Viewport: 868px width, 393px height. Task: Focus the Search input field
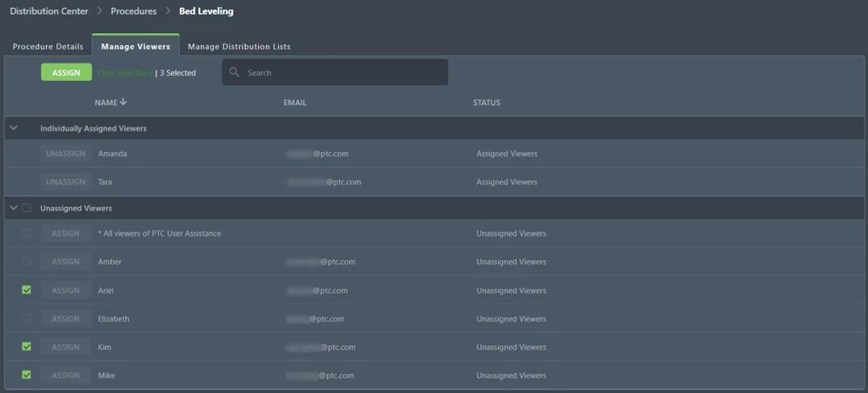pos(335,72)
